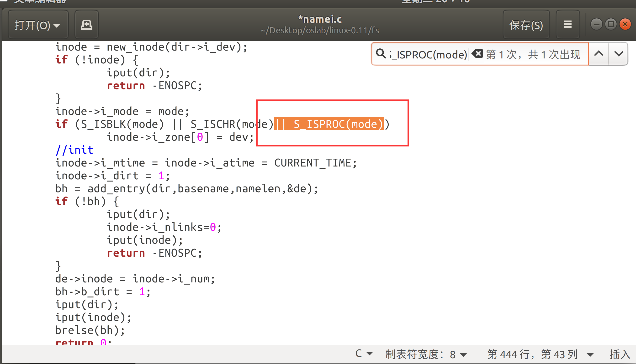Click the 'if (!bh) {' line
The image size is (636, 364).
(x=87, y=201)
